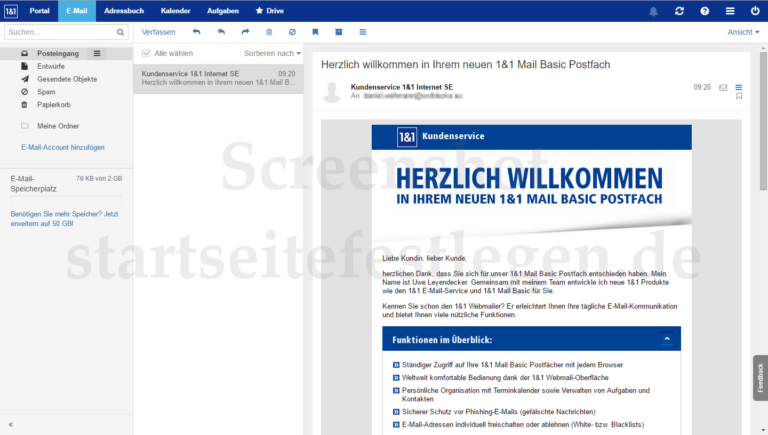
Task: Click the sender name Kundenservice 1&1 Internet SE
Action: pos(402,87)
